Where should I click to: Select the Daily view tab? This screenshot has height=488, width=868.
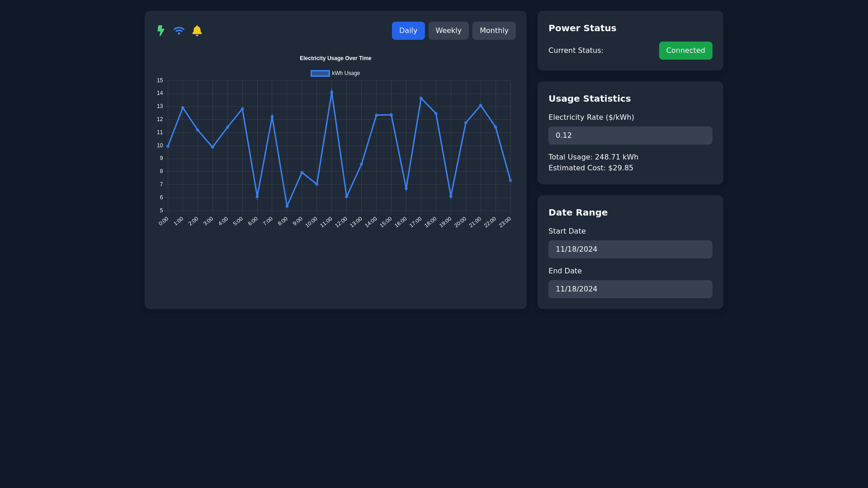click(x=408, y=31)
